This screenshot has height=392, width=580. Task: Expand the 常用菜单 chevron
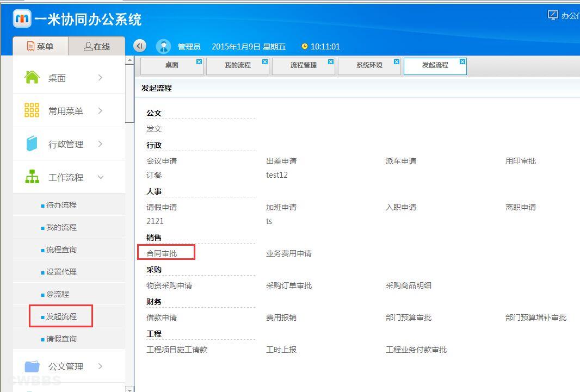(100, 110)
